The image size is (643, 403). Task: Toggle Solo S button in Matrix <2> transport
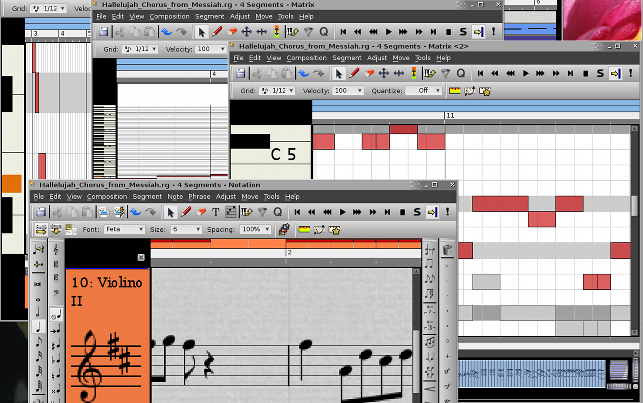click(x=600, y=73)
